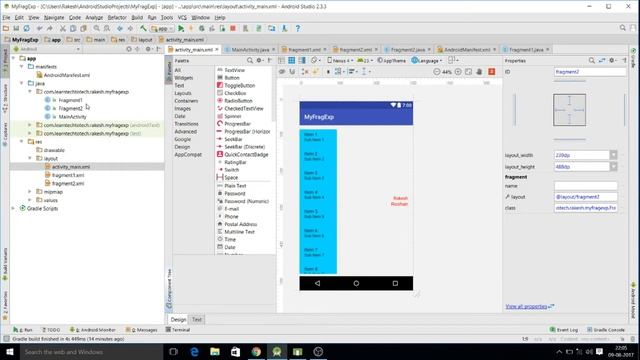
Task: Click the Cut scissors icon in toolbar
Action: [x=62, y=29]
